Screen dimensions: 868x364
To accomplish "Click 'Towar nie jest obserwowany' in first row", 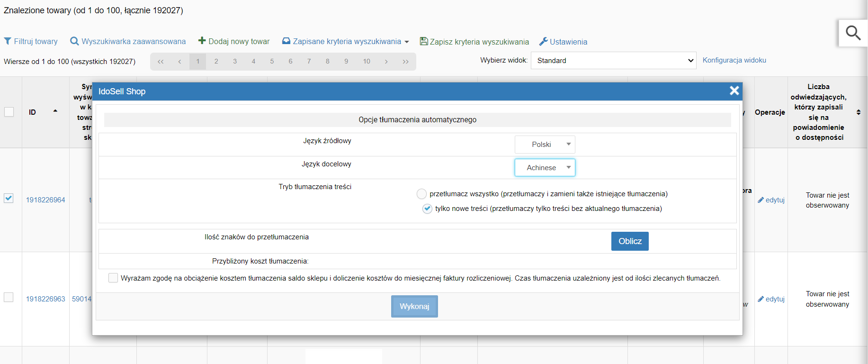I will (x=827, y=200).
